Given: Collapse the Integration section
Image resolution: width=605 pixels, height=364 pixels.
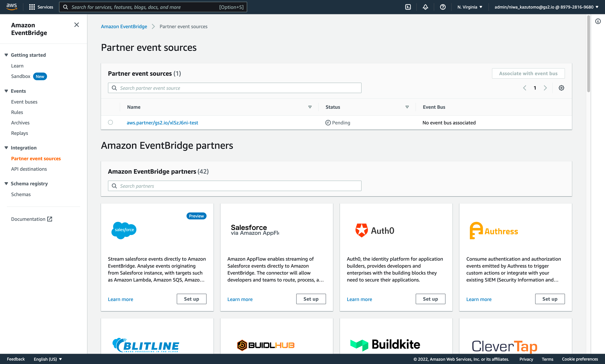Looking at the screenshot, I should [x=6, y=148].
